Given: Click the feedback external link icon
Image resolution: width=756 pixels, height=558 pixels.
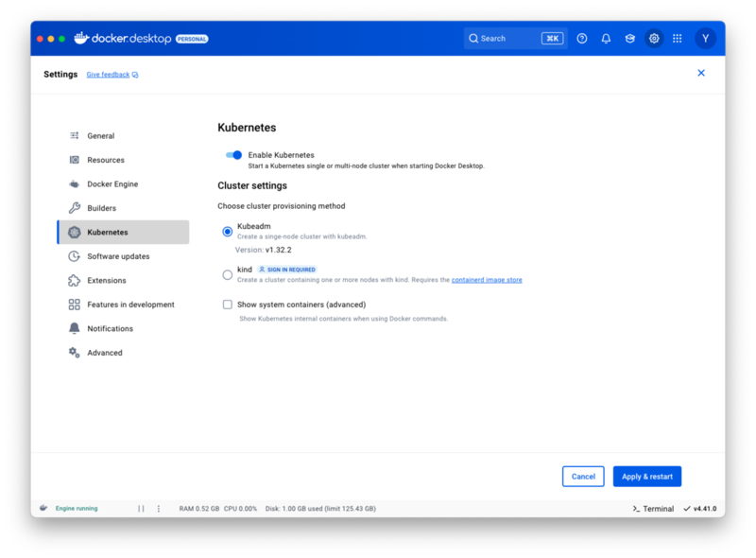Looking at the screenshot, I should point(135,75).
